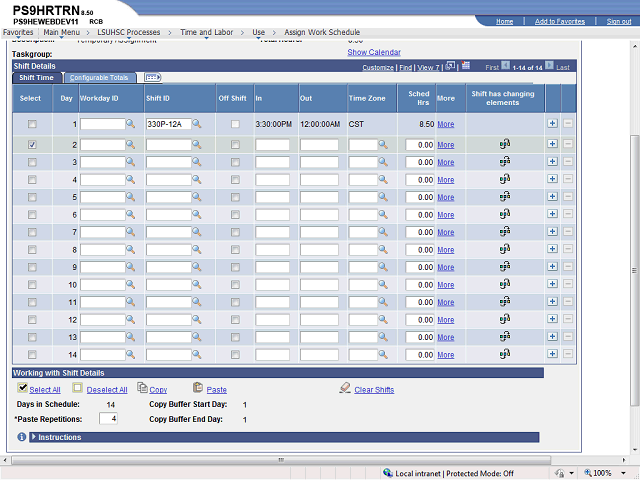
Task: Switch to Configurable Totals tab
Action: [x=98, y=77]
